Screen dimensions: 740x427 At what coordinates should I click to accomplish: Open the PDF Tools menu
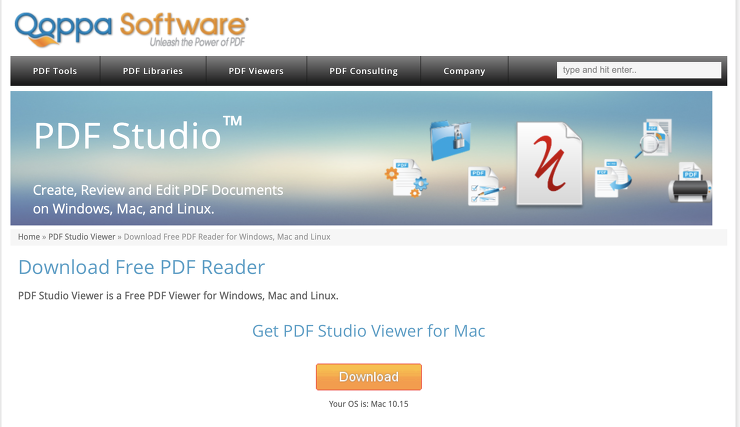point(55,71)
